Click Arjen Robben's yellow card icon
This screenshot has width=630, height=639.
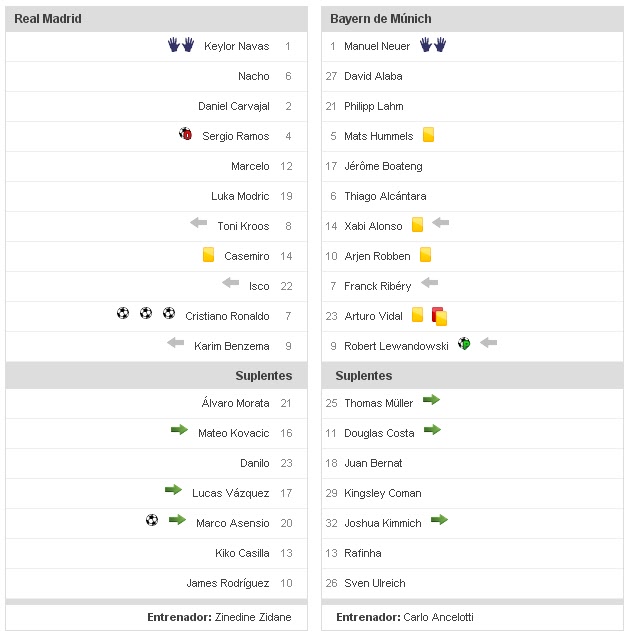pyautogui.click(x=425, y=255)
